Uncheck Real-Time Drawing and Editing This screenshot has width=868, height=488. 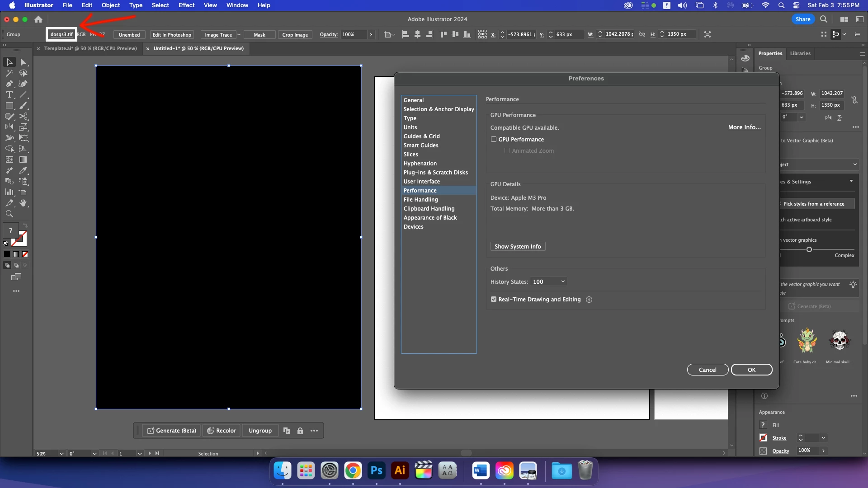pos(494,300)
